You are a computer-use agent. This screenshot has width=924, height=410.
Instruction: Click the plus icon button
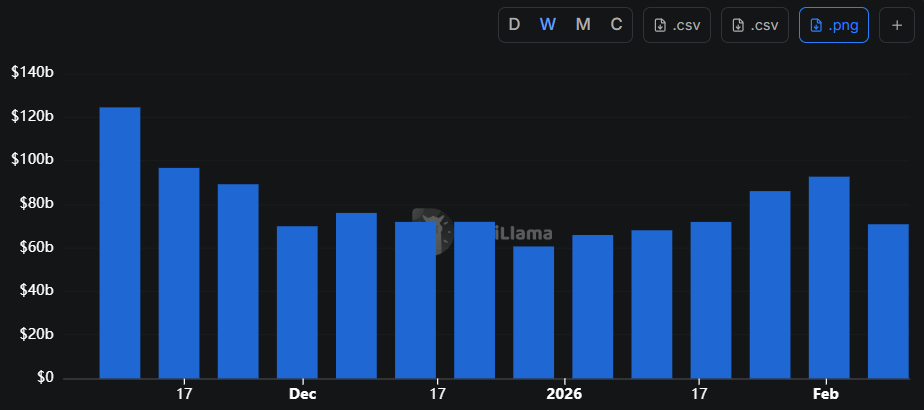[896, 25]
